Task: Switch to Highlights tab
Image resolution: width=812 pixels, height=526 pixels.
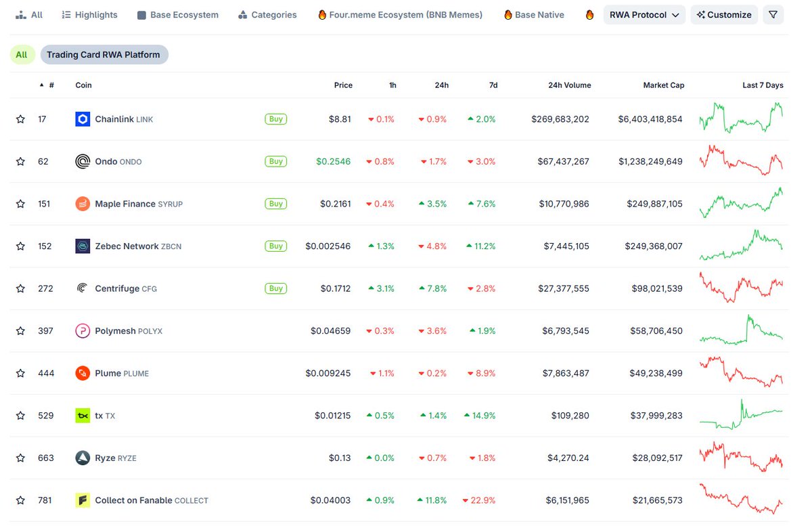Action: point(89,15)
